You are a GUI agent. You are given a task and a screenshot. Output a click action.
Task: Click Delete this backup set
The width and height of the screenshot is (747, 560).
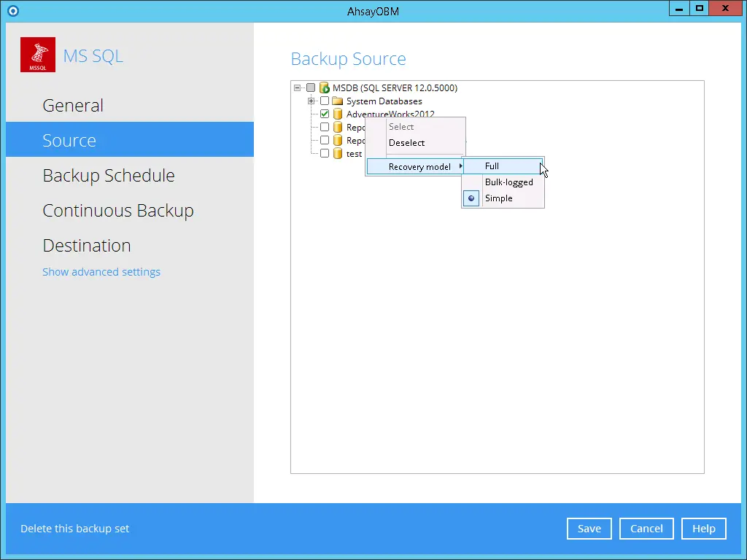point(74,528)
